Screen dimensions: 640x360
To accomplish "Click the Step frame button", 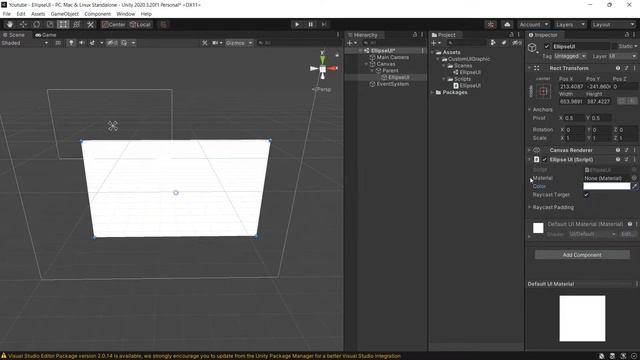I will (324, 24).
